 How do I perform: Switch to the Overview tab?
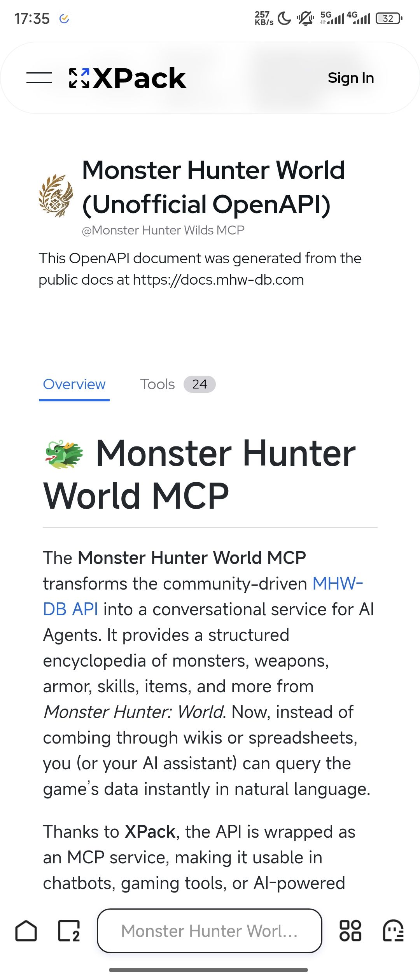74,384
